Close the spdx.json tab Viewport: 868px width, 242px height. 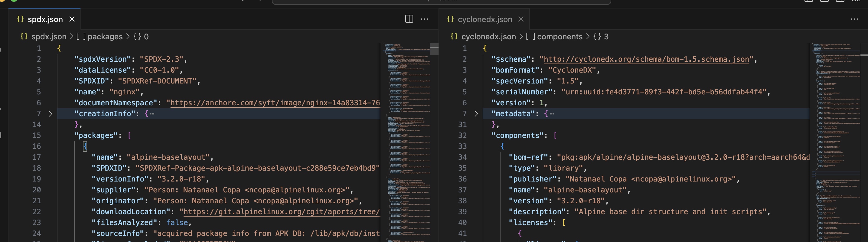[72, 19]
